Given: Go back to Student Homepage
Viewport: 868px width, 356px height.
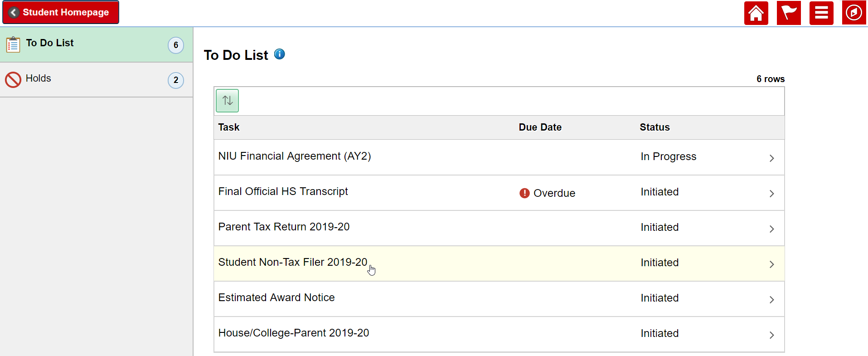Looking at the screenshot, I should point(61,12).
